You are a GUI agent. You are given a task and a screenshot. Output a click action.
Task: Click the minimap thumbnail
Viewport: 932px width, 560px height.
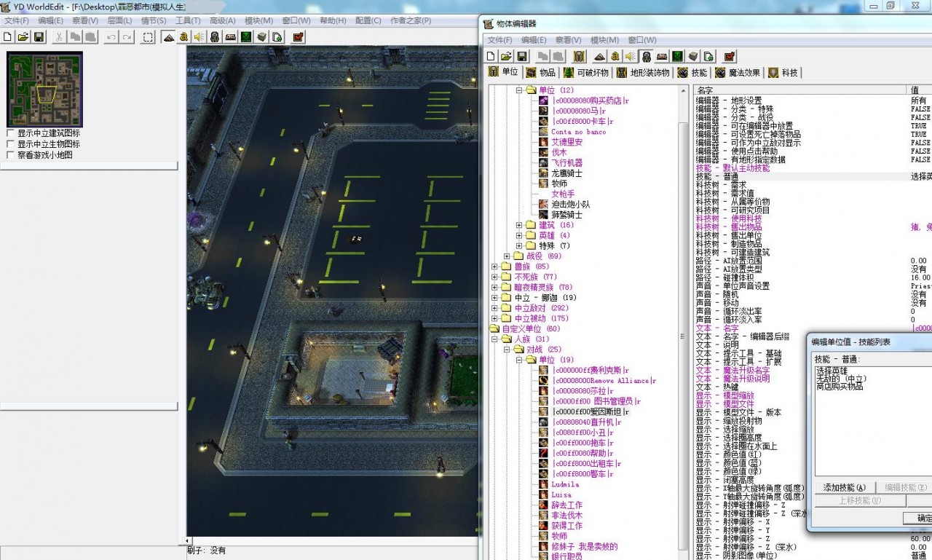(x=44, y=90)
